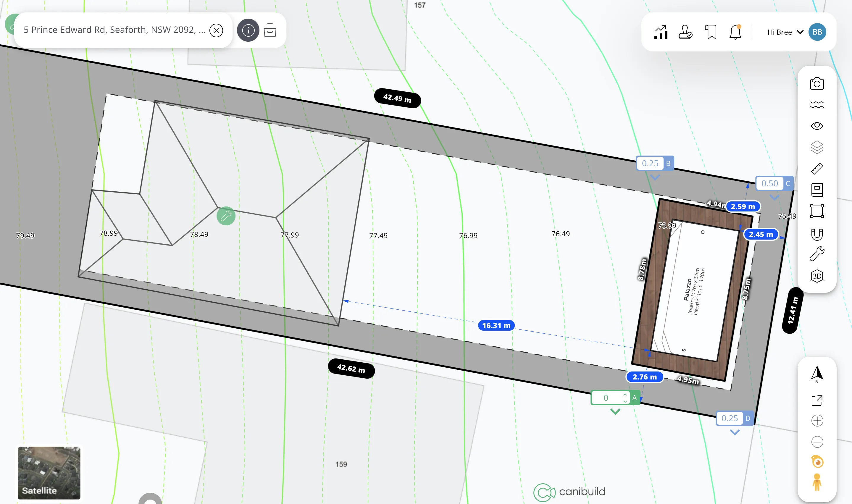Image resolution: width=852 pixels, height=504 pixels.
Task: Click the 0.25 setback D field
Action: click(x=730, y=419)
